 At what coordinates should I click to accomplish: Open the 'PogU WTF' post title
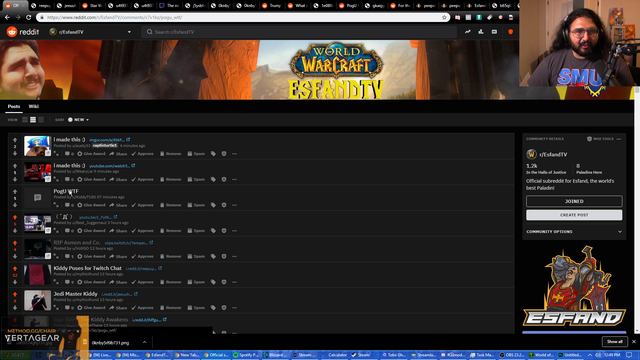point(66,191)
